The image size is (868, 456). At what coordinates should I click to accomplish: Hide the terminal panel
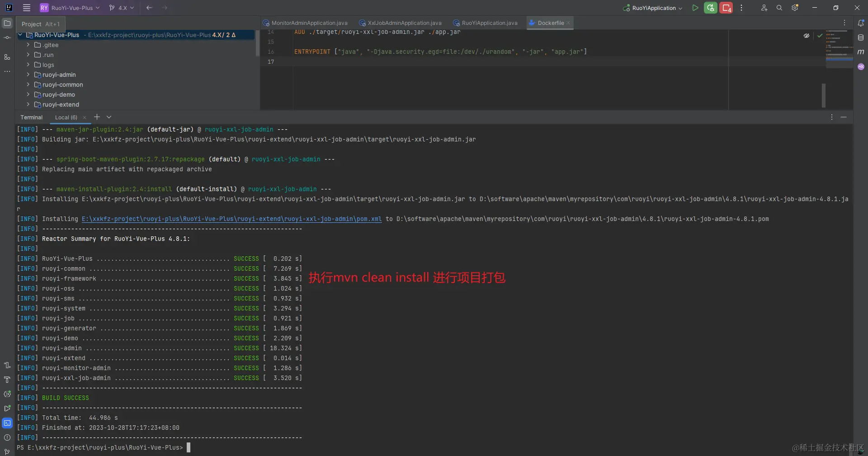844,117
